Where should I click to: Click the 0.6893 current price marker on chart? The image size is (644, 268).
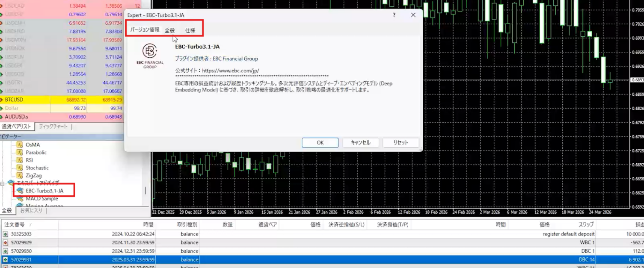637,80
